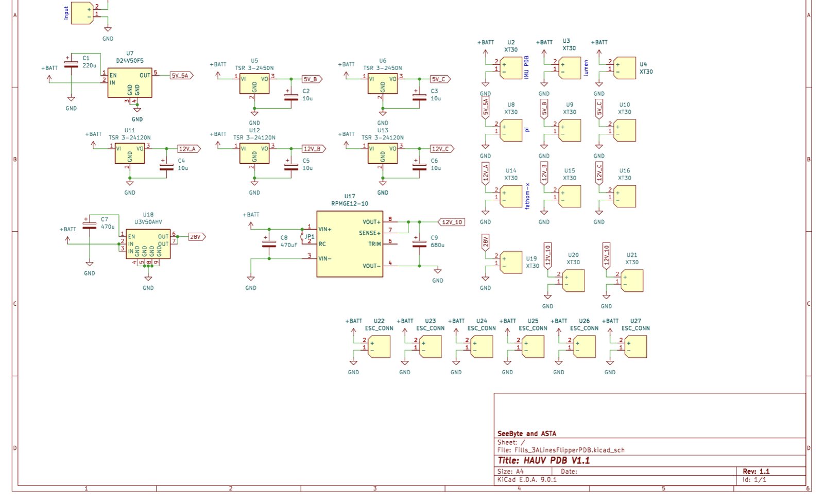
Task: Select the U9 XT30 connector symbol
Action: [x=570, y=130]
